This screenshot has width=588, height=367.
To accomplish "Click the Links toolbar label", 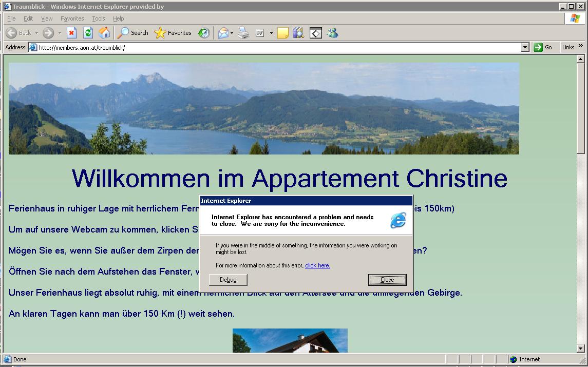I will coord(568,47).
